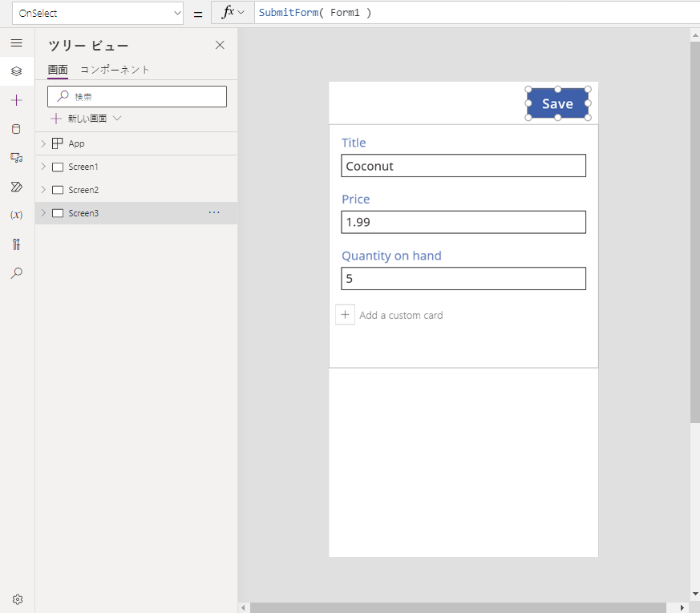The image size is (700, 613).
Task: Open the Data sources cylinder icon
Action: click(x=16, y=129)
